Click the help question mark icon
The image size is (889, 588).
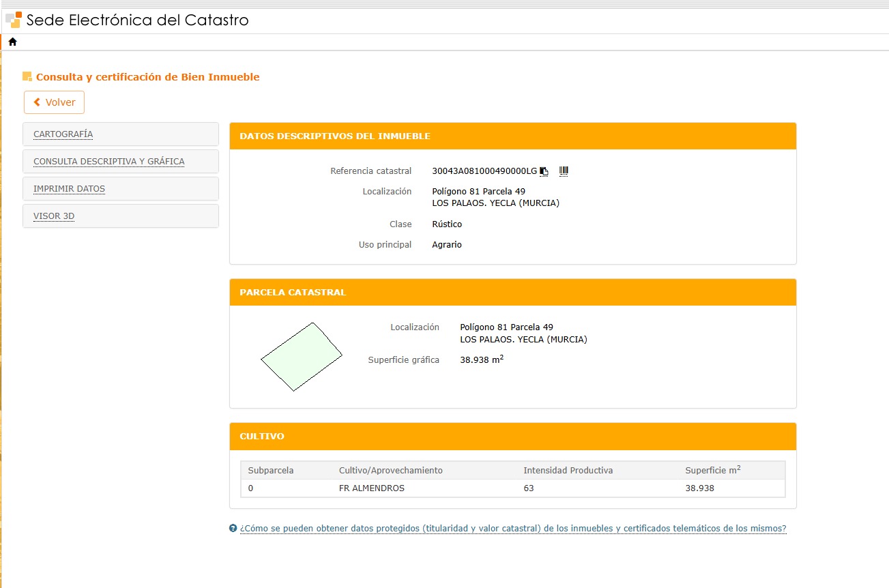pyautogui.click(x=233, y=529)
